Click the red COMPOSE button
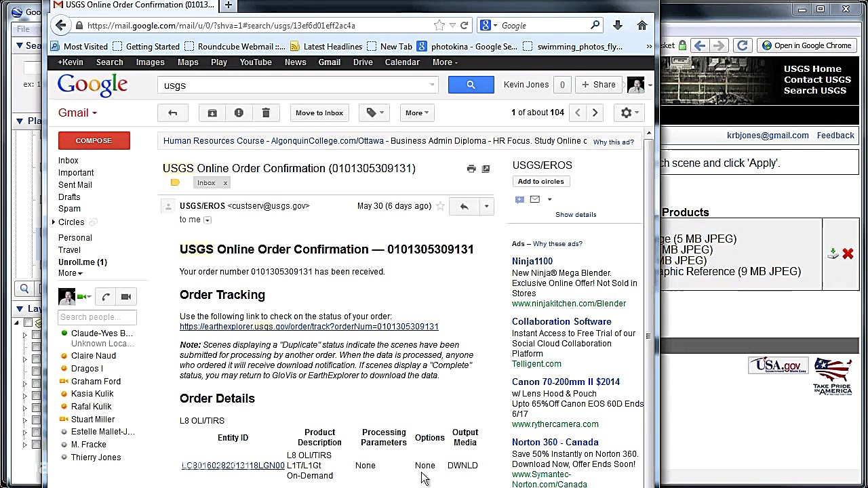Viewport: 868px width, 488px height. (94, 141)
